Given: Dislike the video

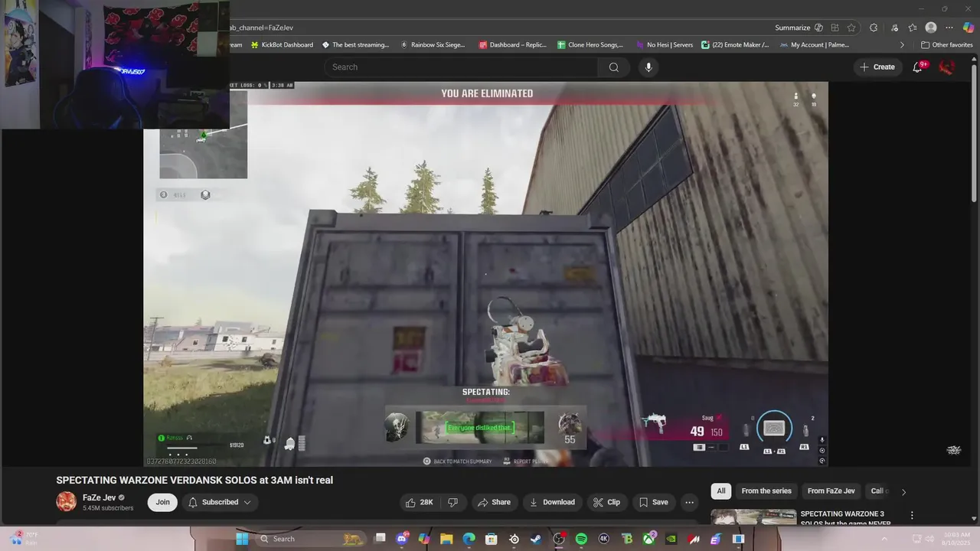Looking at the screenshot, I should pos(452,502).
